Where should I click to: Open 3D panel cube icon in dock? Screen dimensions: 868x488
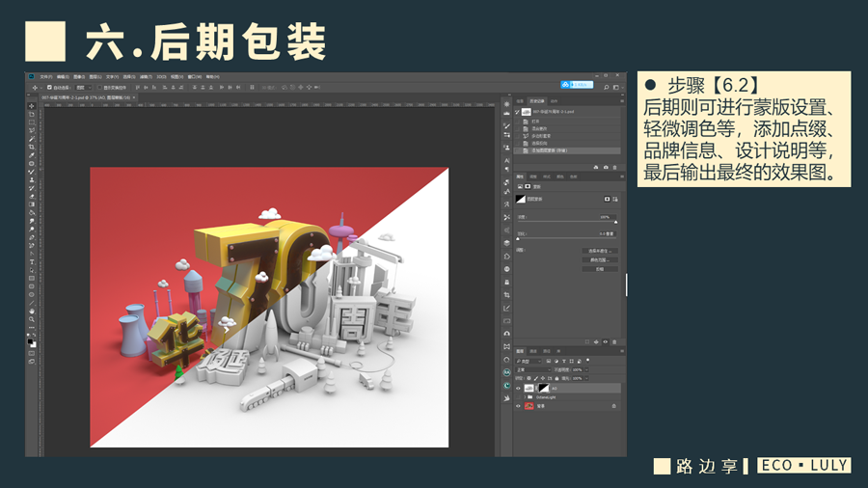click(x=506, y=243)
